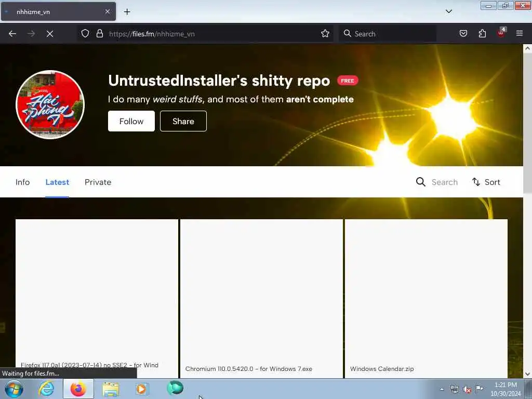532x399 pixels.
Task: Click the FREE badge
Action: (x=348, y=81)
